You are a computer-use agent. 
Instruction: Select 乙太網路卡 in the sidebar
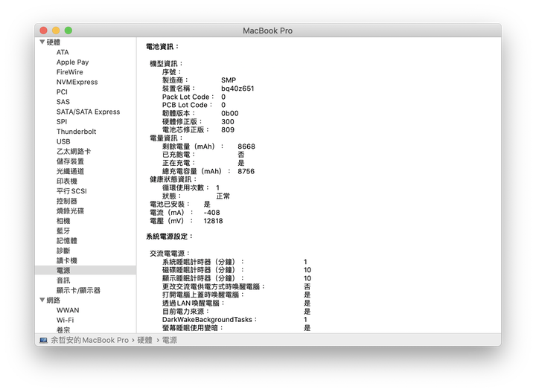click(74, 151)
